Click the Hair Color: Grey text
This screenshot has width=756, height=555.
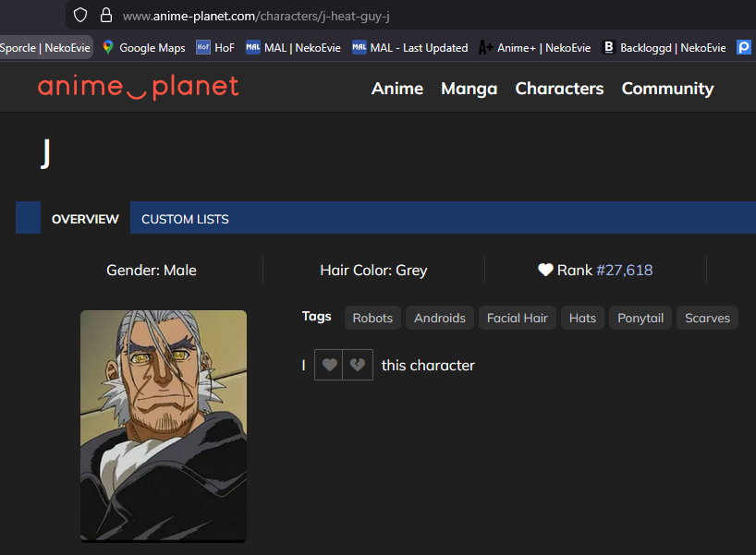click(373, 271)
